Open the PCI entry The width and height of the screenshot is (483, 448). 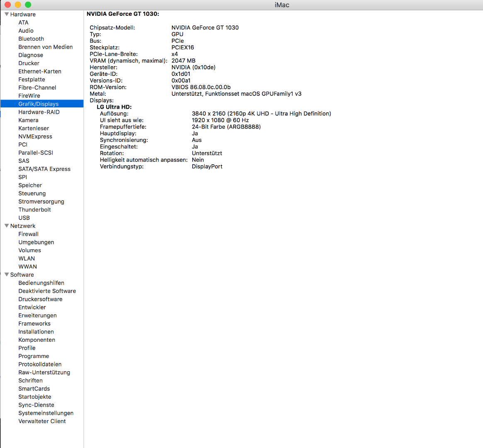click(23, 144)
